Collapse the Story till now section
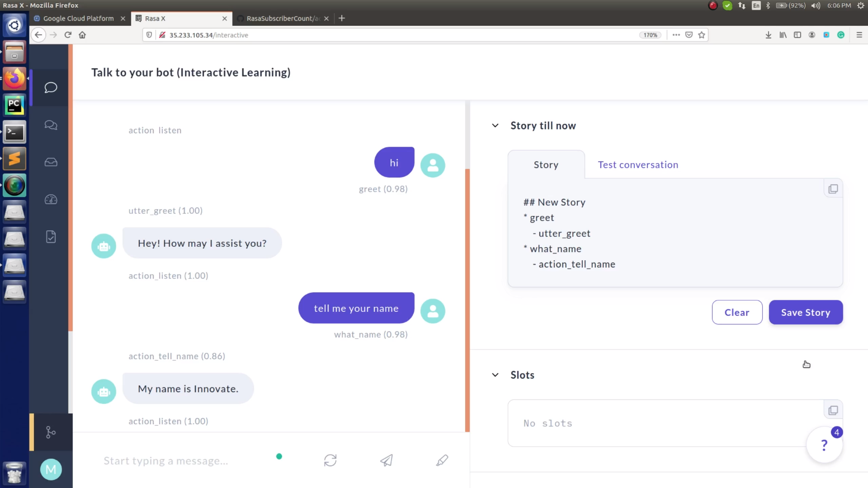The height and width of the screenshot is (488, 868). 495,126
